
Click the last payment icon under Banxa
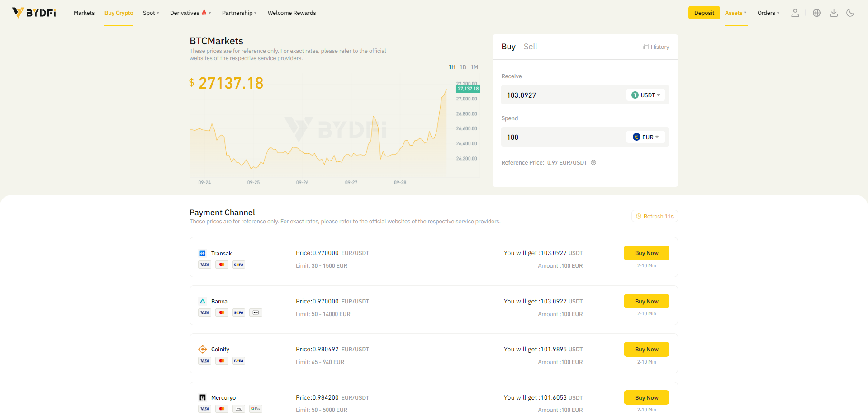pyautogui.click(x=256, y=312)
